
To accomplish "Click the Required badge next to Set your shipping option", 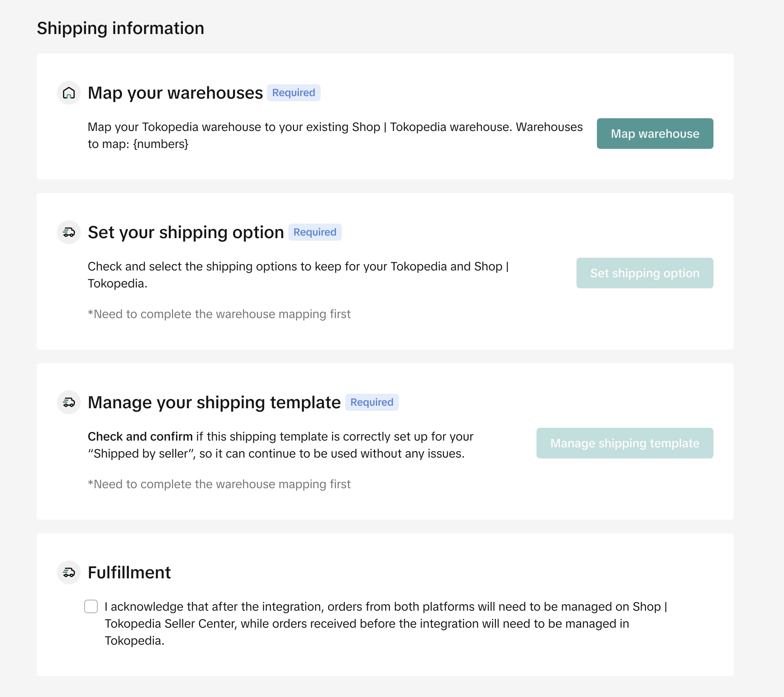I will tap(315, 232).
